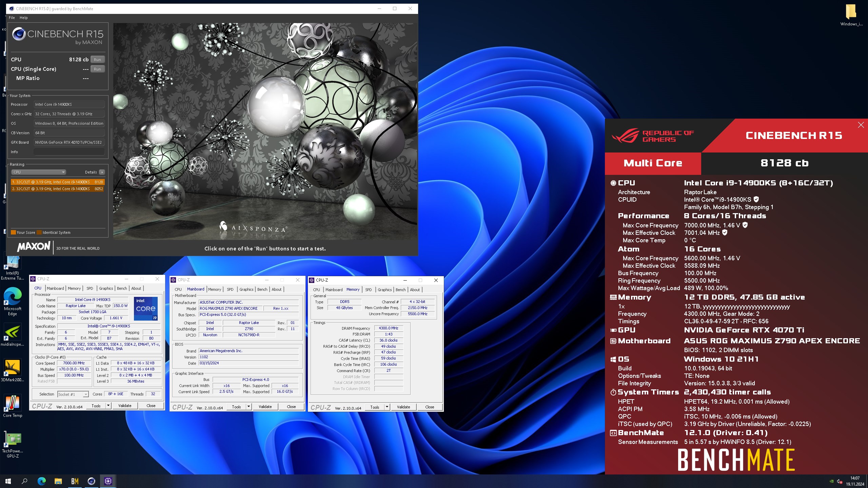Switch to Bench tab in CPU-Z CPU window
Screen dimensions: 868x488
pyautogui.click(x=122, y=288)
